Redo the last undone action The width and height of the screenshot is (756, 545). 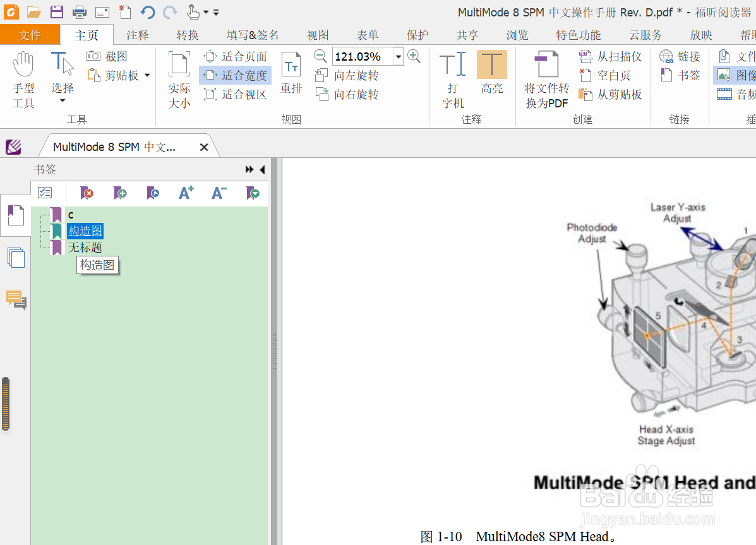pos(170,12)
